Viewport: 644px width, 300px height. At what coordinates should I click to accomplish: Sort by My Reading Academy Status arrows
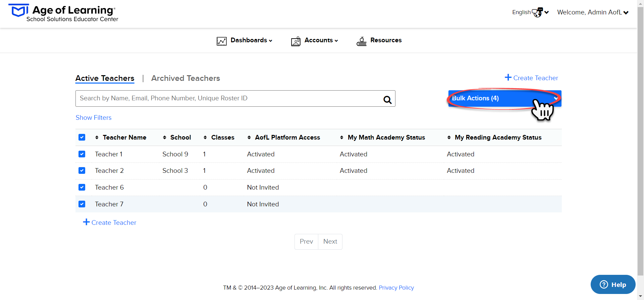[449, 138]
